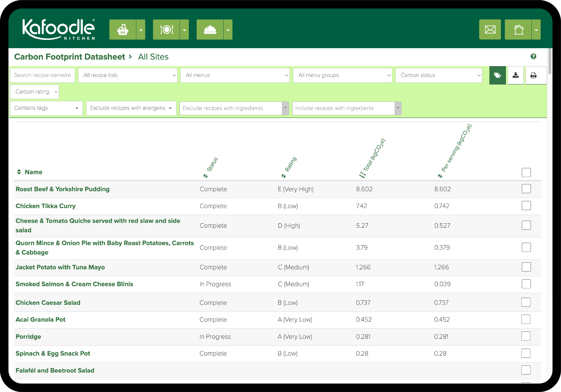This screenshot has height=392, width=561.
Task: Click the shopping basket icon button
Action: click(x=123, y=30)
